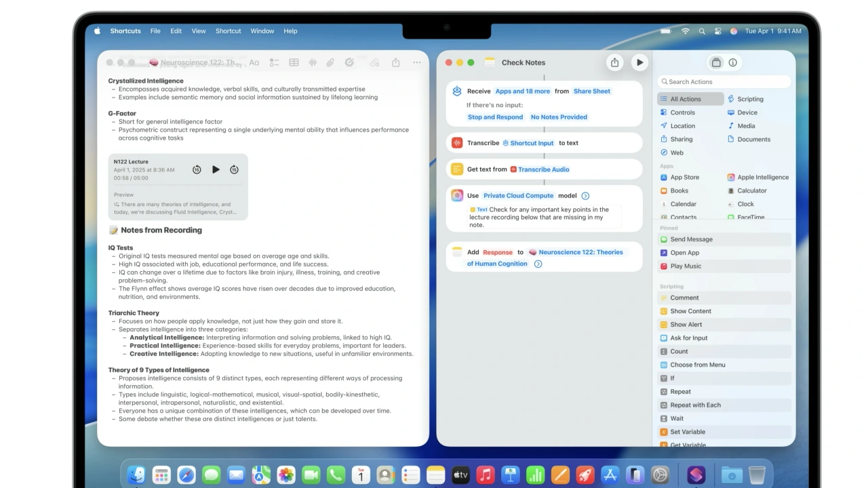This screenshot has height=488, width=868.
Task: Open the Aa text format options
Action: pos(254,62)
